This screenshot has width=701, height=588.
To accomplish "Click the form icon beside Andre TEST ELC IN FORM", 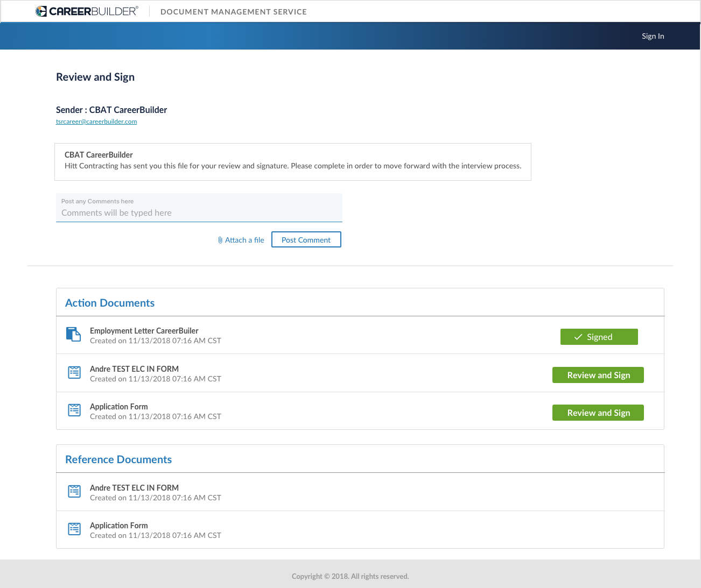I will [x=74, y=372].
